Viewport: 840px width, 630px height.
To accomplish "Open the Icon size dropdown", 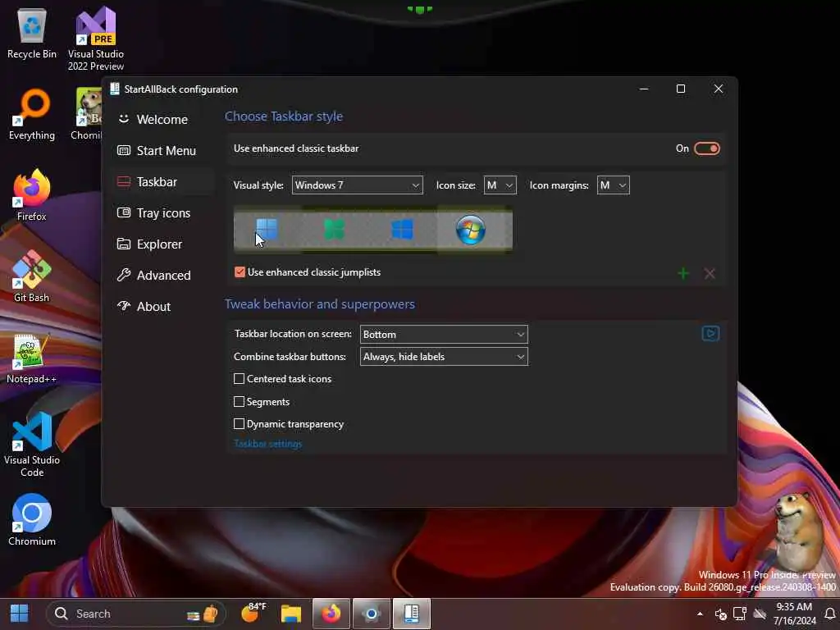I will point(500,185).
